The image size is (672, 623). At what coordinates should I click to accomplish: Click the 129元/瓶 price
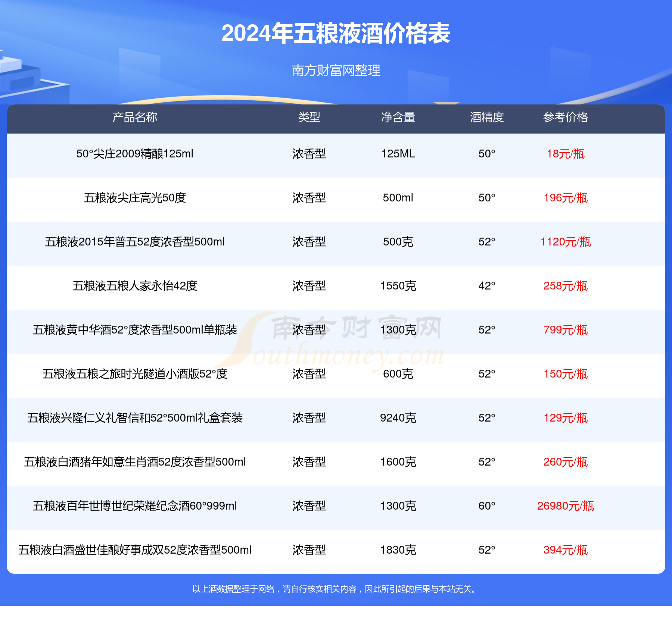pyautogui.click(x=566, y=418)
